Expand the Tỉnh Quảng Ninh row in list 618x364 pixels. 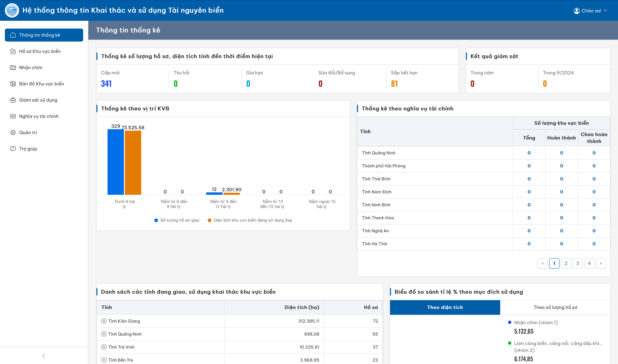pyautogui.click(x=104, y=334)
